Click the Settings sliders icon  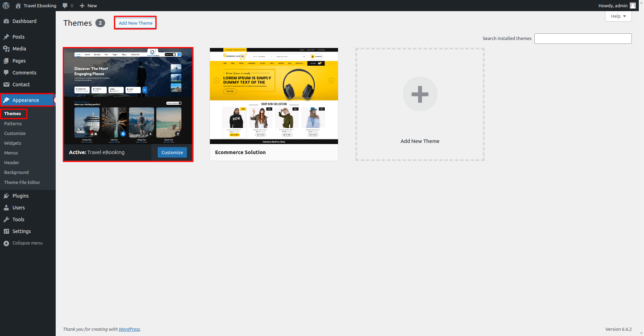[x=6, y=231]
